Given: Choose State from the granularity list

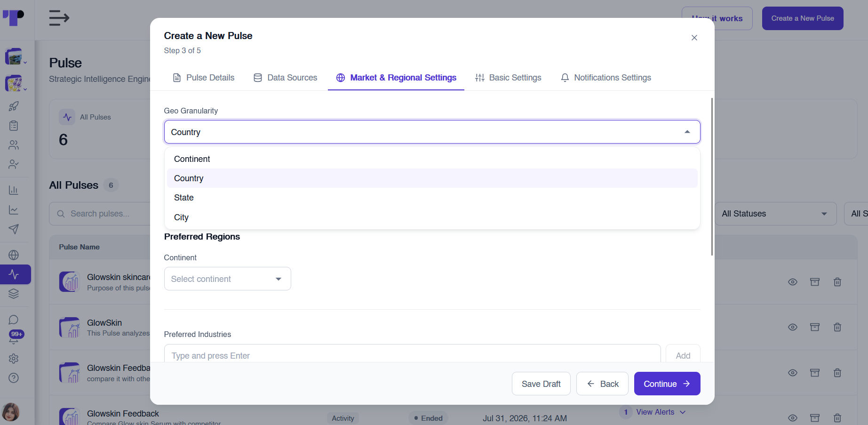Looking at the screenshot, I should tap(432, 198).
